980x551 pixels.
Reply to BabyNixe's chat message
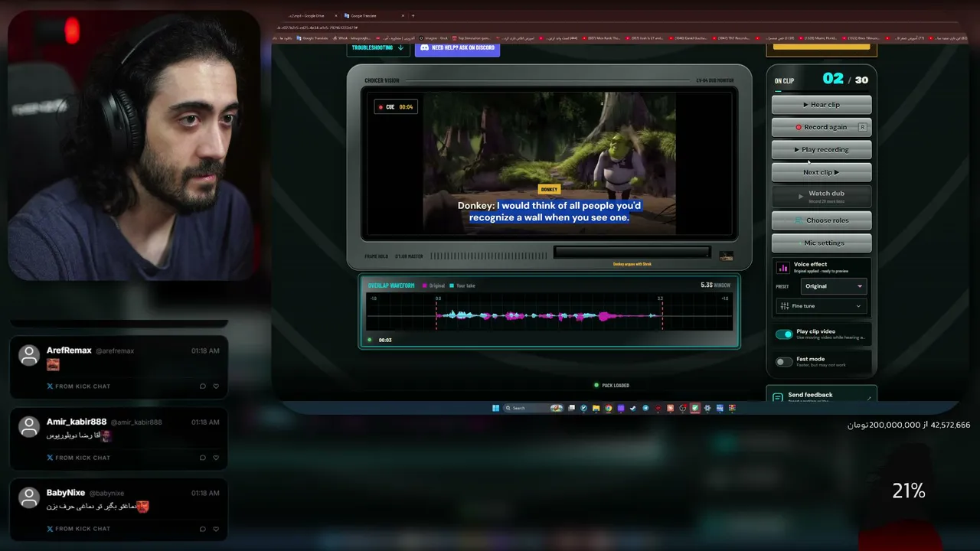202,529
